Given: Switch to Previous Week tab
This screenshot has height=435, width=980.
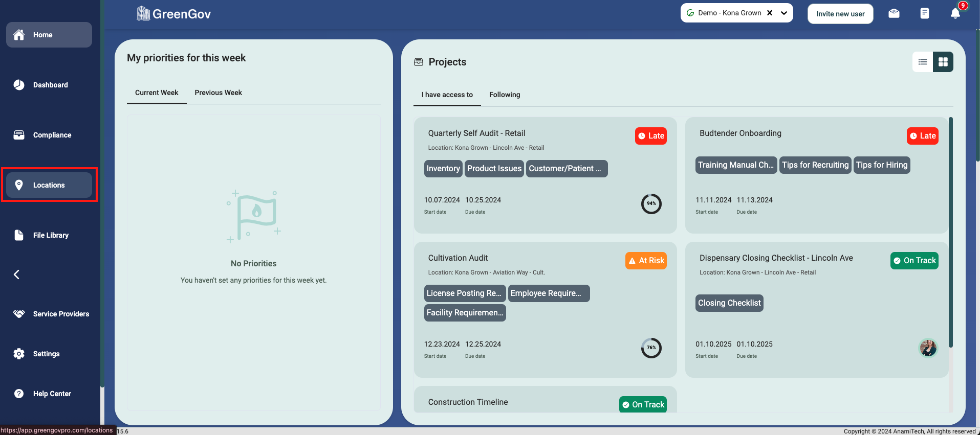Looking at the screenshot, I should coord(218,93).
